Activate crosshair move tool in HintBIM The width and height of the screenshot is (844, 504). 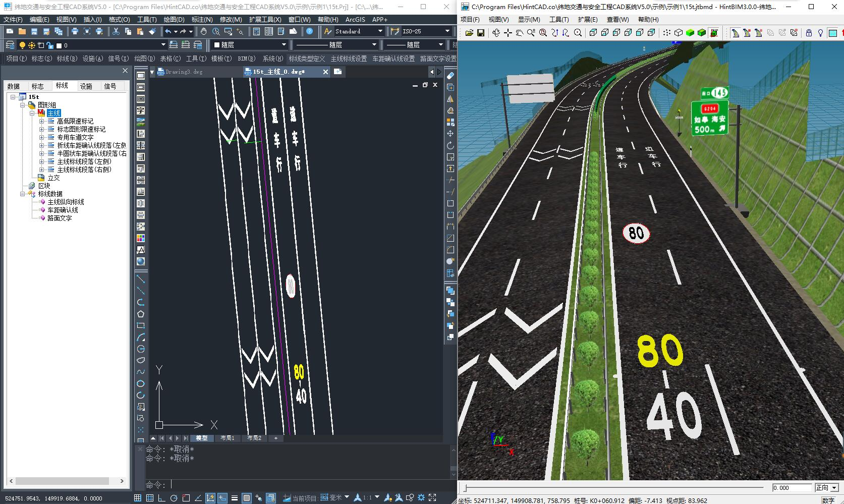tap(508, 33)
